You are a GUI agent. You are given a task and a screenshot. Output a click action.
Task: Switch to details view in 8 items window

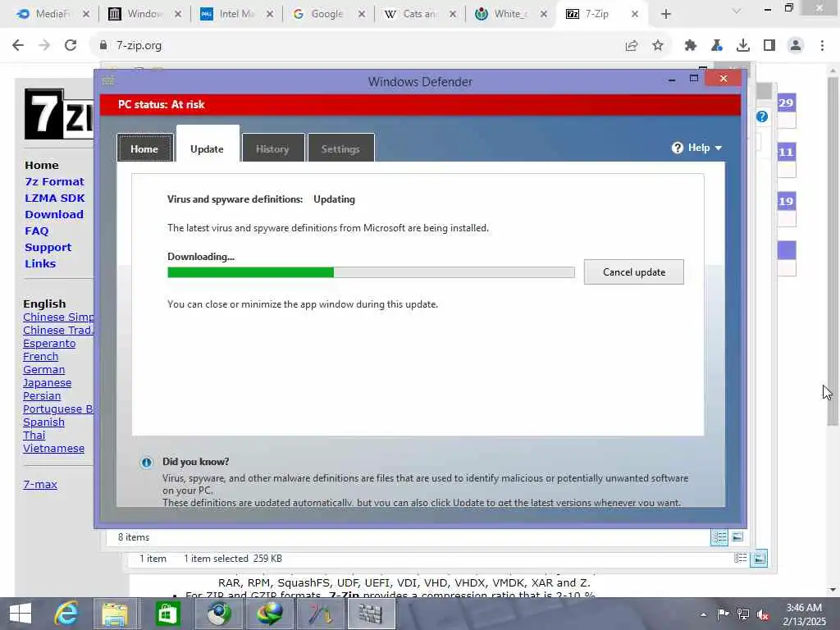click(x=719, y=536)
